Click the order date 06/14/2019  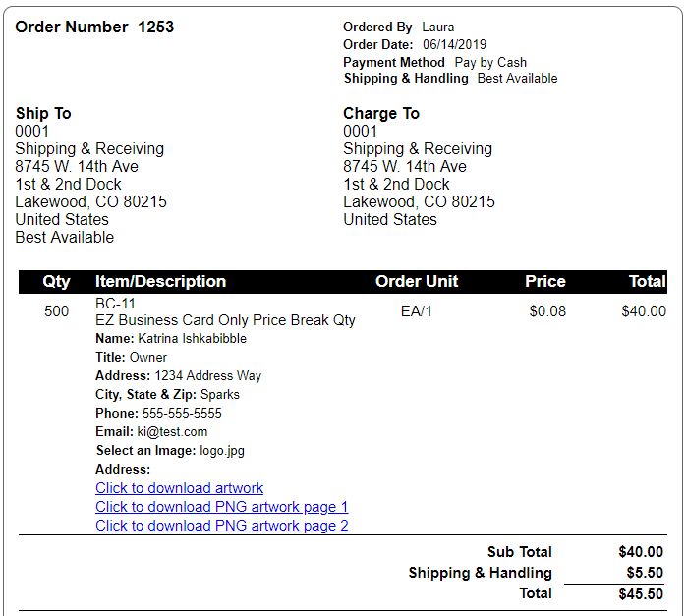click(454, 44)
